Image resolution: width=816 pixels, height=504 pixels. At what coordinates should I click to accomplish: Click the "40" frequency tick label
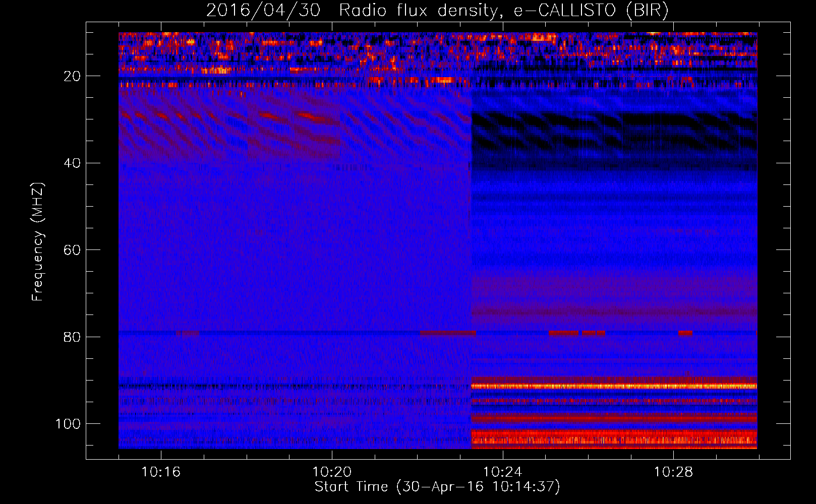[73, 163]
